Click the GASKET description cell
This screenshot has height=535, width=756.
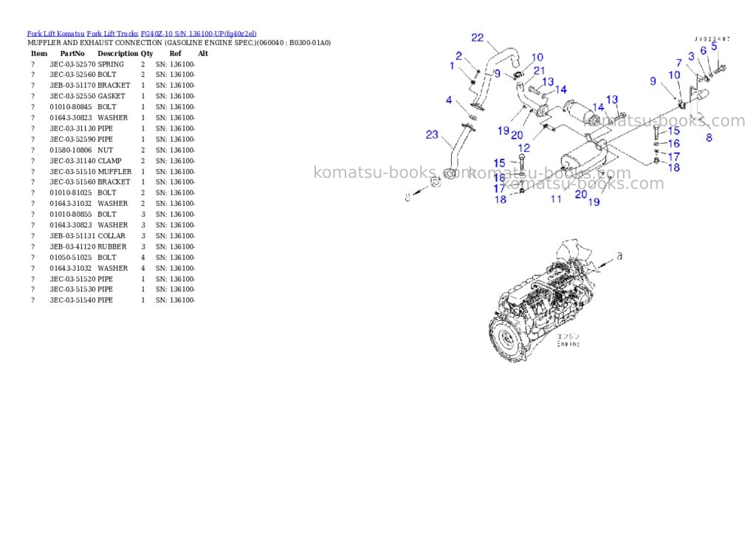(x=111, y=97)
